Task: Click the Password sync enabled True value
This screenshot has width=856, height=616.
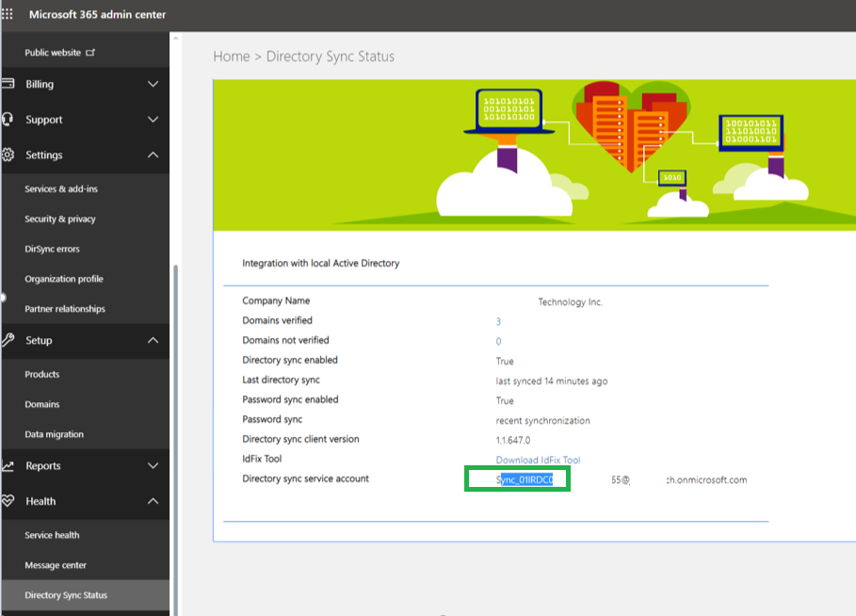Action: coord(505,401)
